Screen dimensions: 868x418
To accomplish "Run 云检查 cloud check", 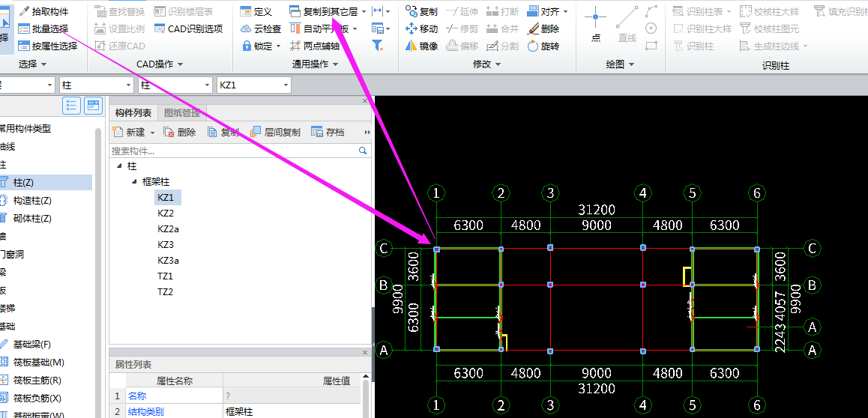I will (x=261, y=28).
